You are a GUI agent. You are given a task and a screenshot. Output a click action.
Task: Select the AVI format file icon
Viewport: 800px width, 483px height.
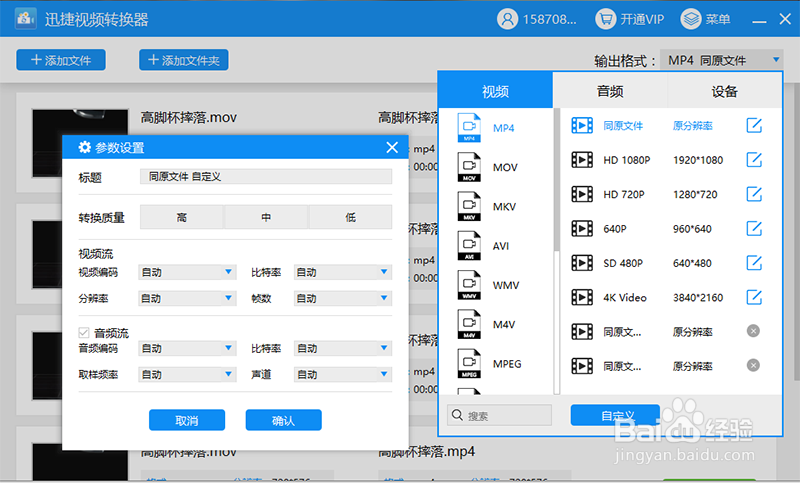click(469, 245)
